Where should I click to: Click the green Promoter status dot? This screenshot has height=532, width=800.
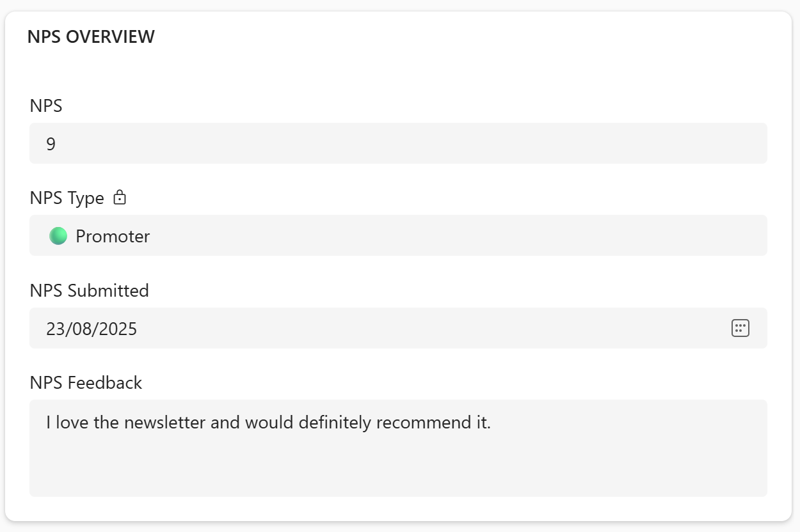point(58,236)
